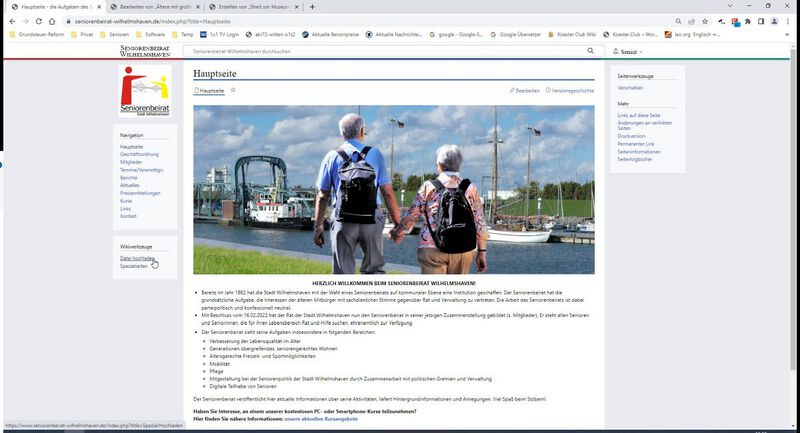Click the address bar URL field
Screen dimensions: 800x433
coord(367,21)
